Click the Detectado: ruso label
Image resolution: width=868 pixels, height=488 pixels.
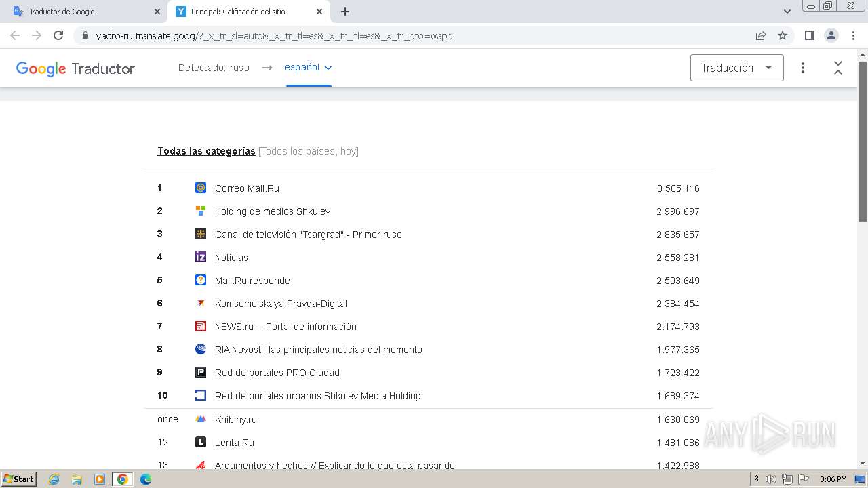coord(214,68)
